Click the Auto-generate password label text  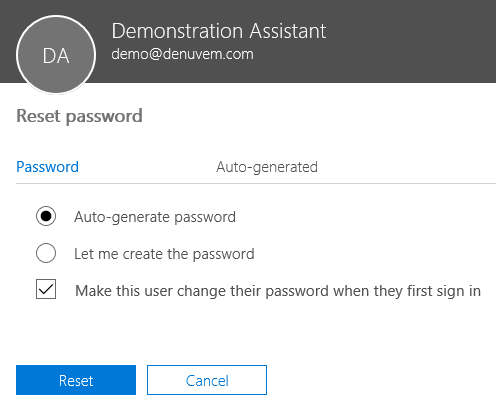(155, 217)
